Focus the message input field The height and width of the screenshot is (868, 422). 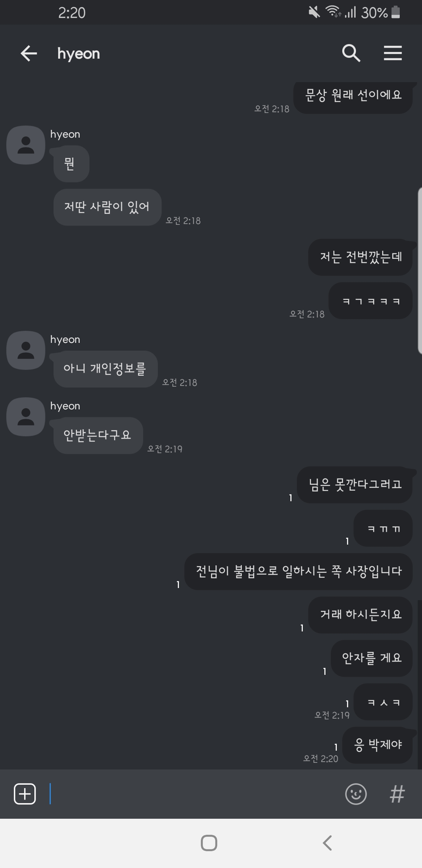[195, 794]
